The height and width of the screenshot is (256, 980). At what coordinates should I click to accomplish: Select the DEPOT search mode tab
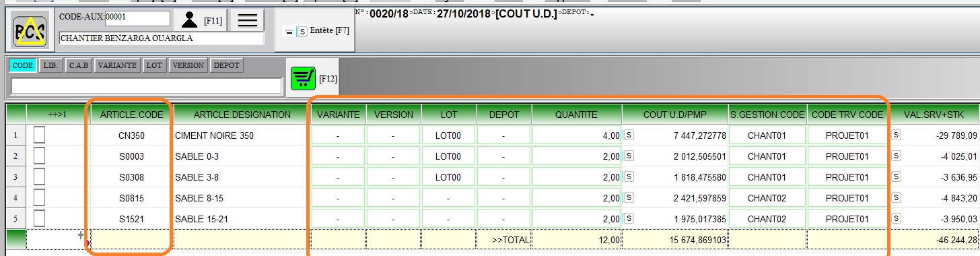click(227, 65)
